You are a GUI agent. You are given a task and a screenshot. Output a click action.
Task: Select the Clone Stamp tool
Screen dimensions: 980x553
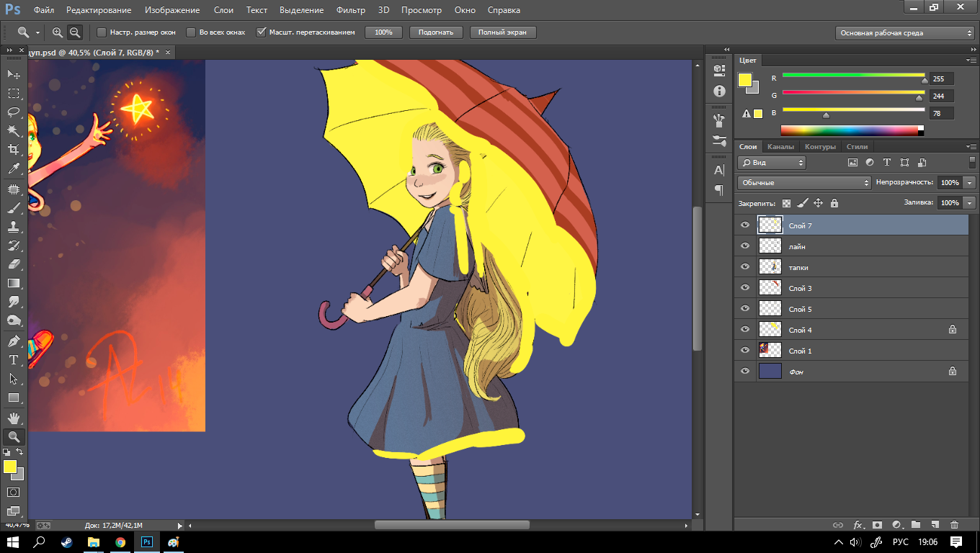14,227
